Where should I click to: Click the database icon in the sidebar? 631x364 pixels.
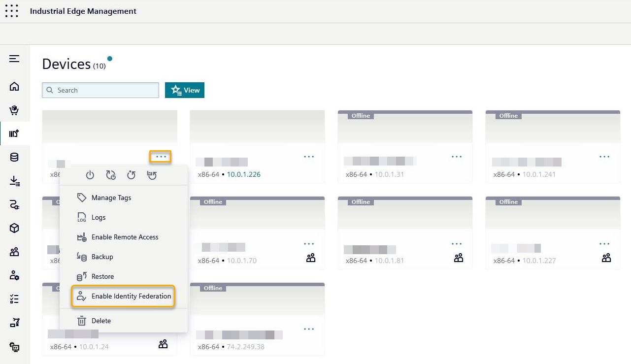coord(14,157)
